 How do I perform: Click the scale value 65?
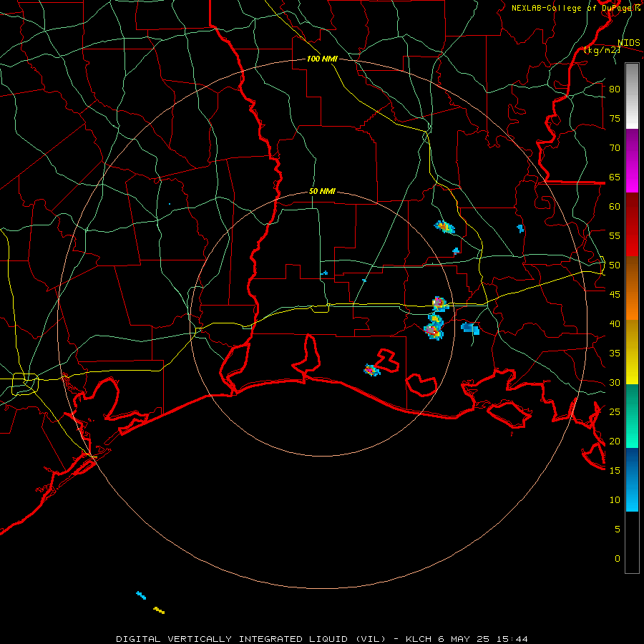(615, 177)
